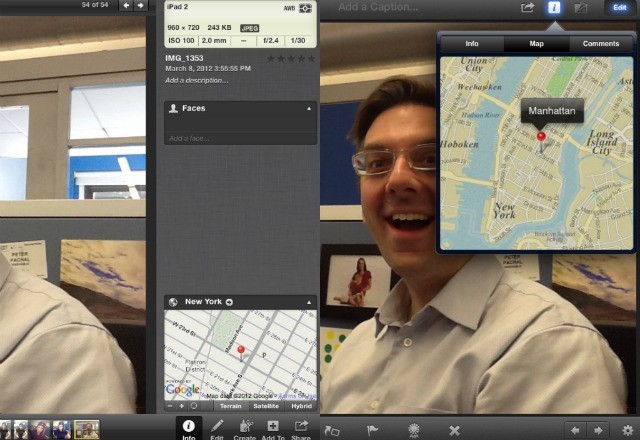Hide the photo with the X icon

(454, 430)
